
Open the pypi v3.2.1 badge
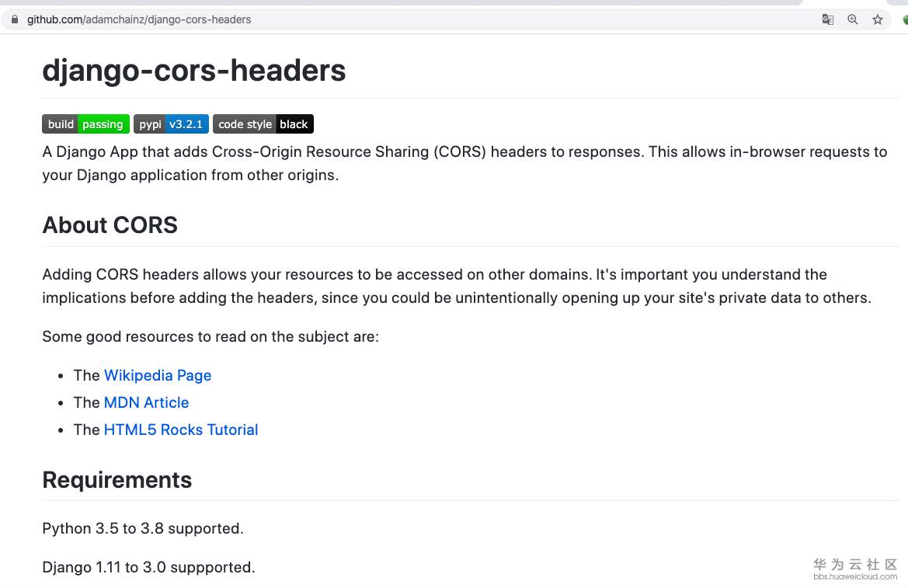click(x=171, y=124)
